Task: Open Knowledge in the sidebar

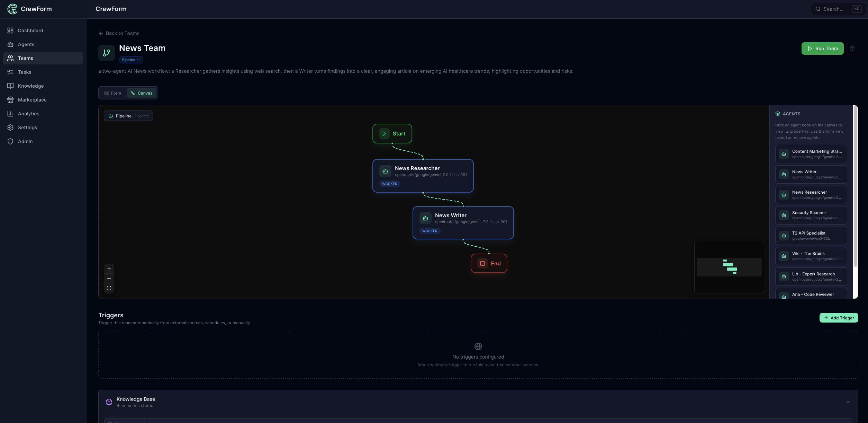Action: 30,86
